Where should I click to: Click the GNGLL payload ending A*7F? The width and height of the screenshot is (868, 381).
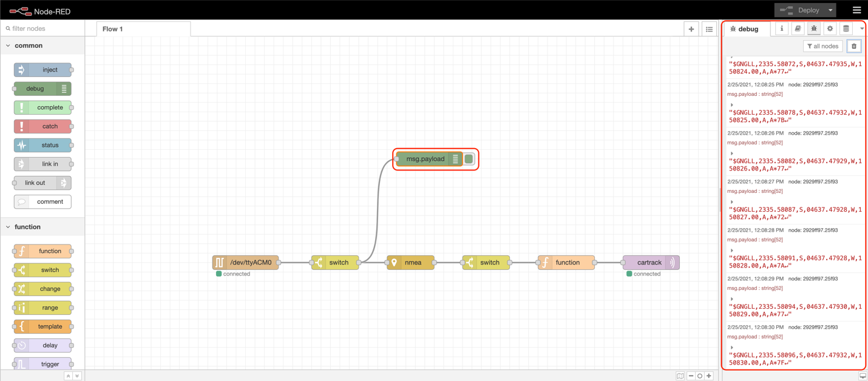point(795,359)
